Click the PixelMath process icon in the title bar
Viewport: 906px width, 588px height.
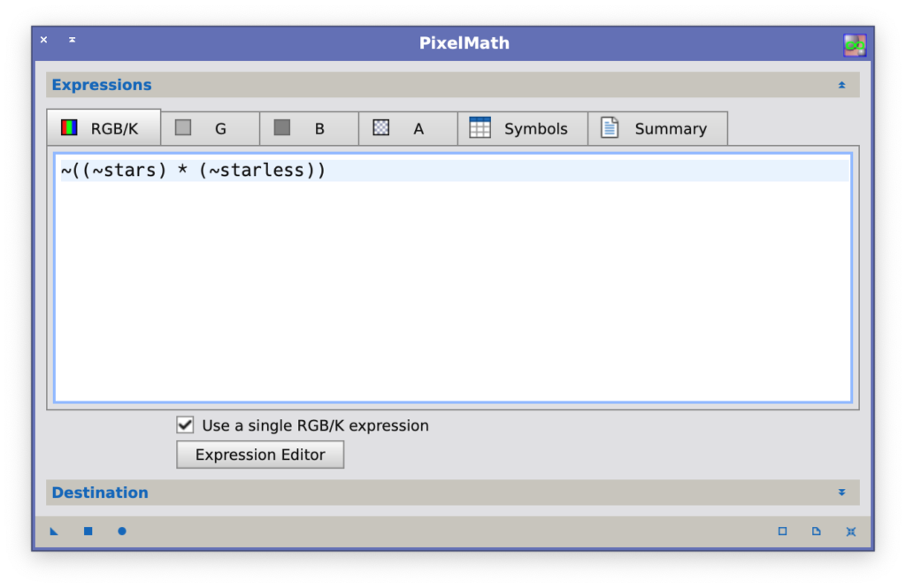coord(855,45)
